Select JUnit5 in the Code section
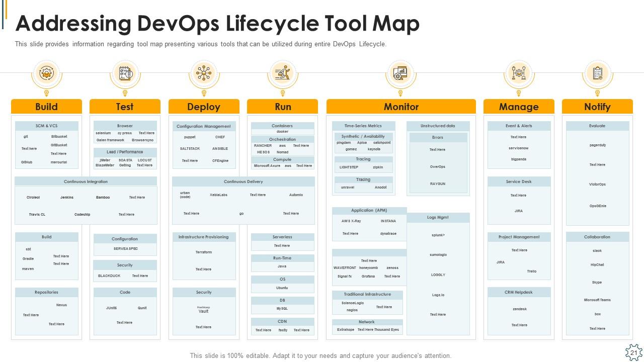Screen dimensions: 644x362 112,308
